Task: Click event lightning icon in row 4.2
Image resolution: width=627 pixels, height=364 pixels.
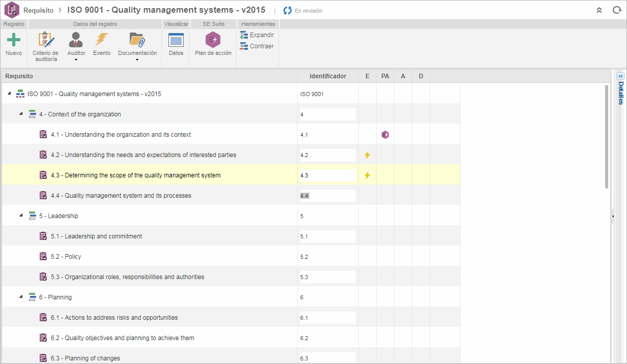Action: pos(367,155)
